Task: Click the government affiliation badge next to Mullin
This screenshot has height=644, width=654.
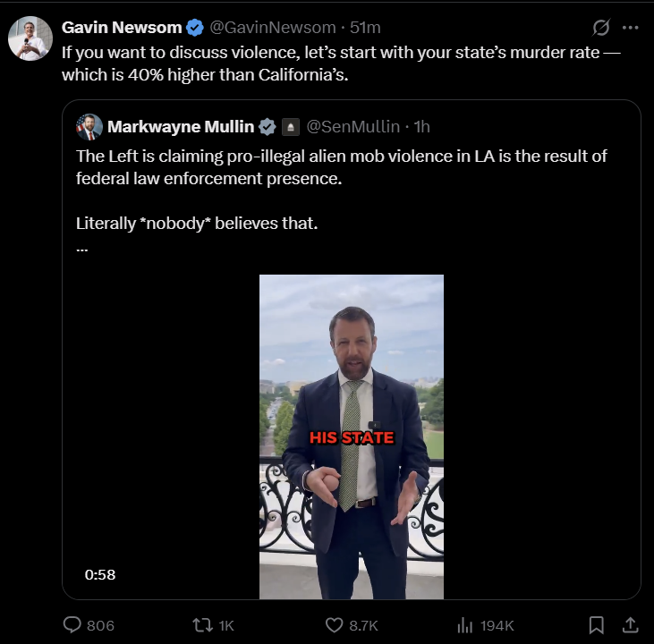Action: 291,127
